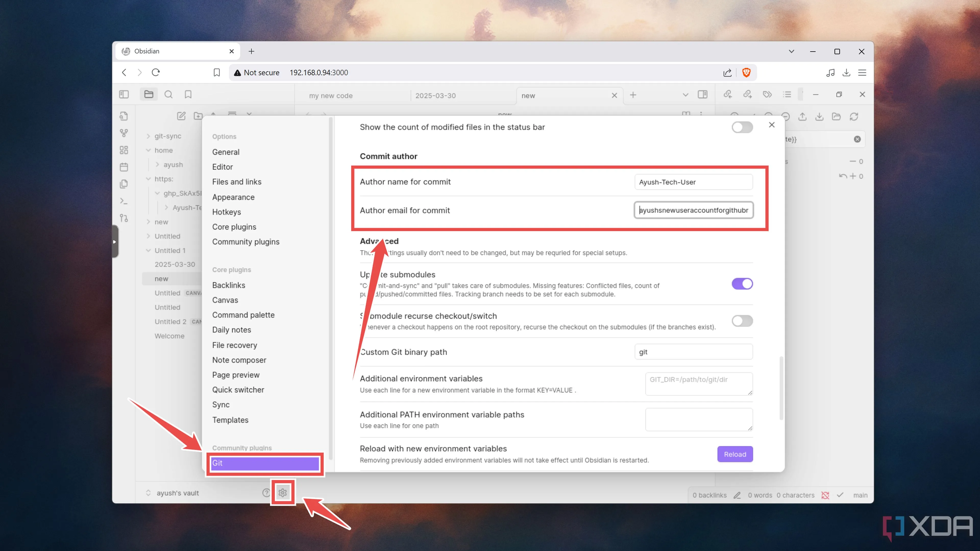Viewport: 980px width, 551px height.
Task: Open browser downloads icon
Action: tap(846, 72)
